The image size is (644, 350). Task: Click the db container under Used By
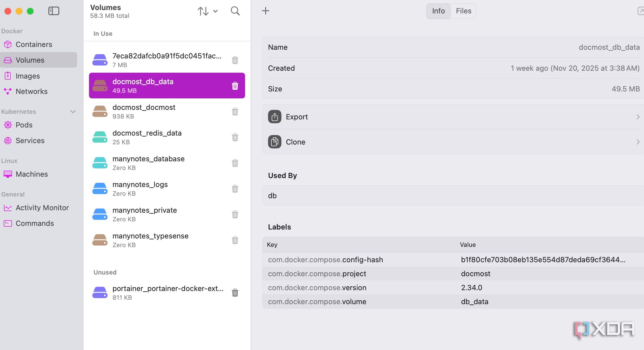(453, 195)
